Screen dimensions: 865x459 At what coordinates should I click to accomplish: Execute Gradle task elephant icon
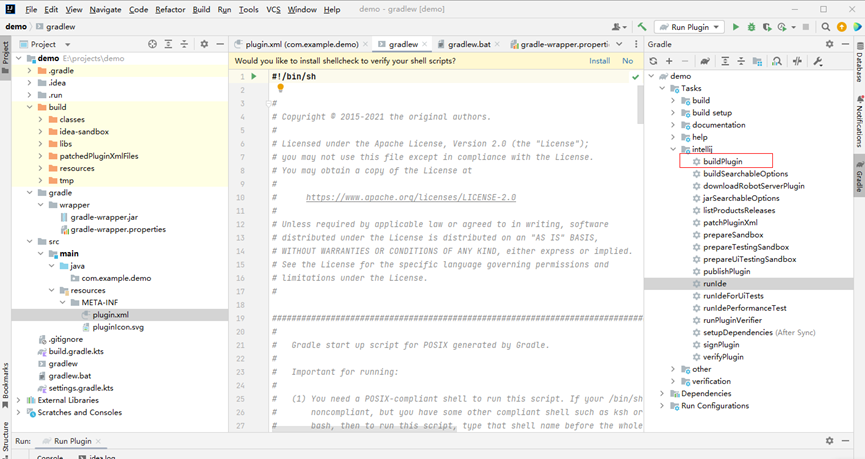(705, 61)
